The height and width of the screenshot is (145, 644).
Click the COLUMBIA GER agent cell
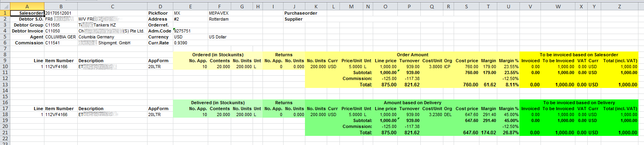60,37
